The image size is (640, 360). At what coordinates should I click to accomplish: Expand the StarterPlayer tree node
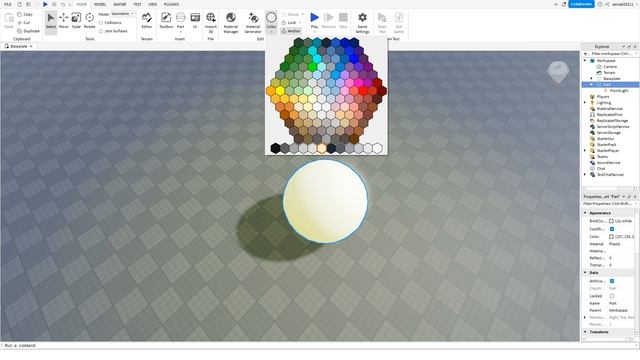click(584, 151)
